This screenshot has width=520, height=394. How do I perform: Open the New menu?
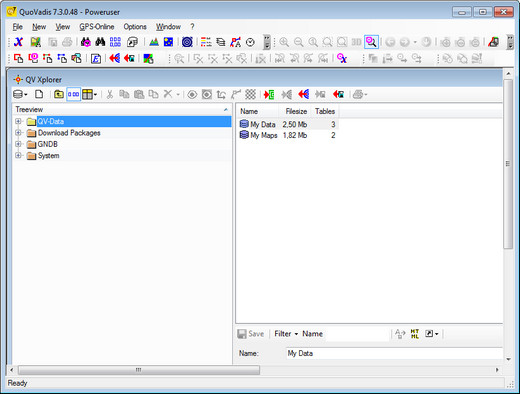pyautogui.click(x=39, y=27)
